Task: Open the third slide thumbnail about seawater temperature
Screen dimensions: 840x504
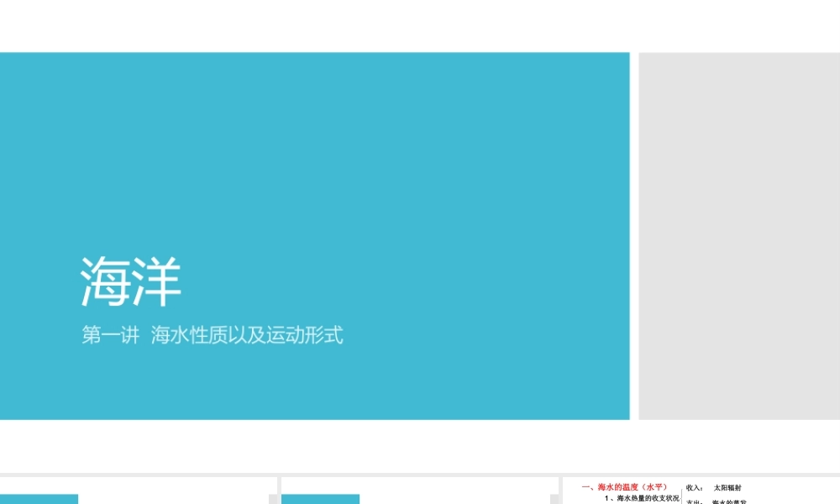Action: (x=701, y=491)
